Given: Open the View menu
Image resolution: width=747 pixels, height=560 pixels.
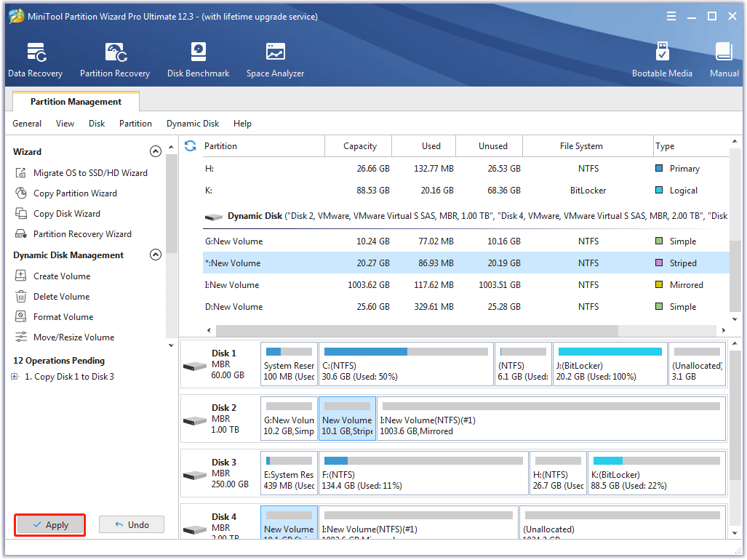Looking at the screenshot, I should (x=65, y=124).
